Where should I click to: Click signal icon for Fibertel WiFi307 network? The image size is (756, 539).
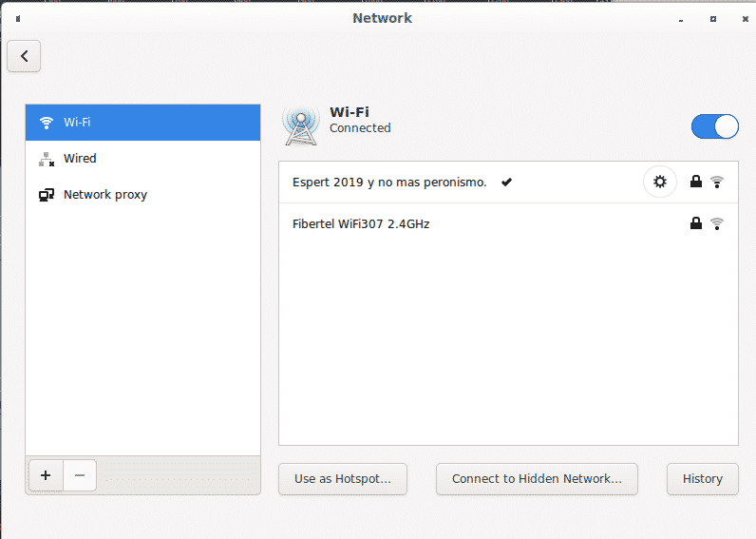pos(717,223)
